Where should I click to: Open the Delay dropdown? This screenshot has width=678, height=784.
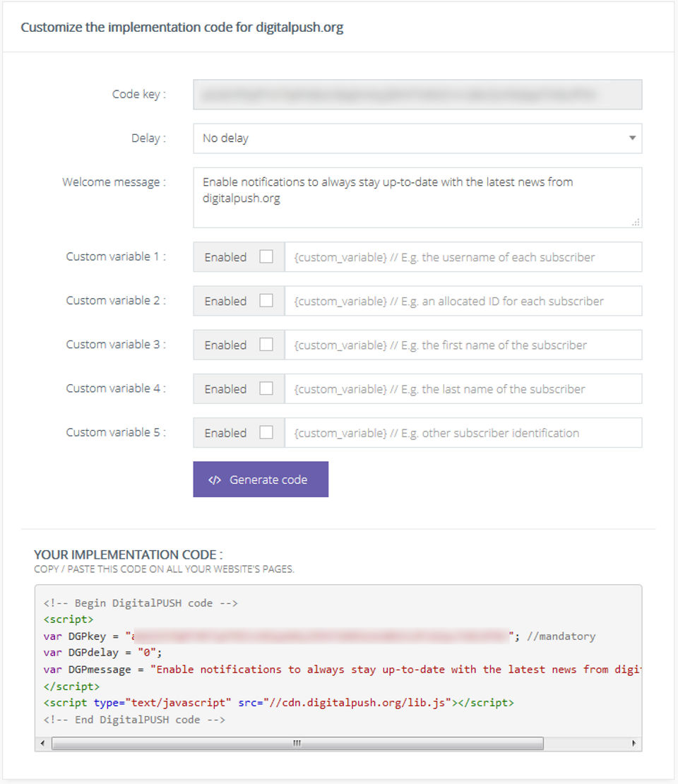pyautogui.click(x=417, y=138)
